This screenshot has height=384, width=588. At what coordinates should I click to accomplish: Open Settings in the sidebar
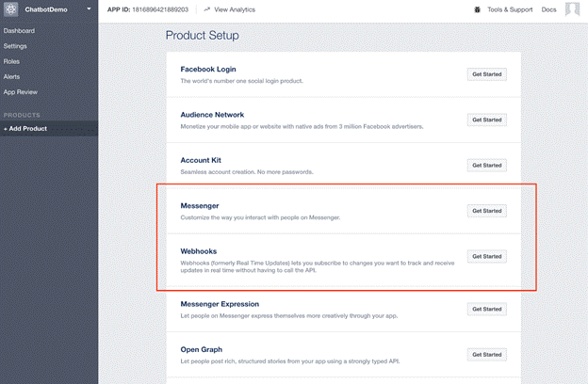pos(15,46)
